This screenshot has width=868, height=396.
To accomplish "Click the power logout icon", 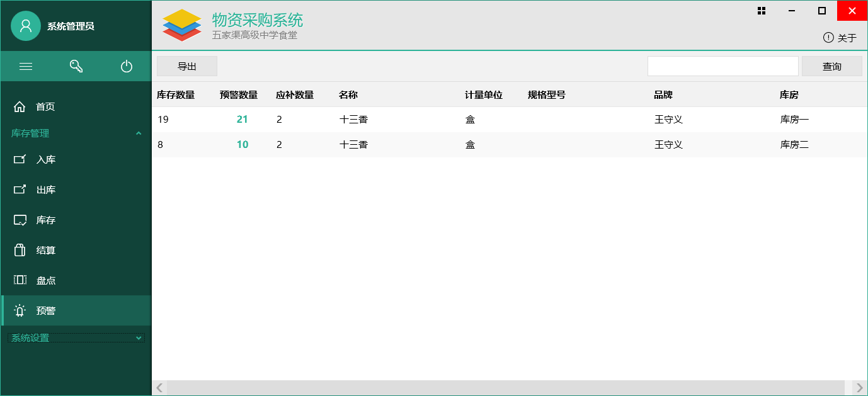I will (x=127, y=66).
